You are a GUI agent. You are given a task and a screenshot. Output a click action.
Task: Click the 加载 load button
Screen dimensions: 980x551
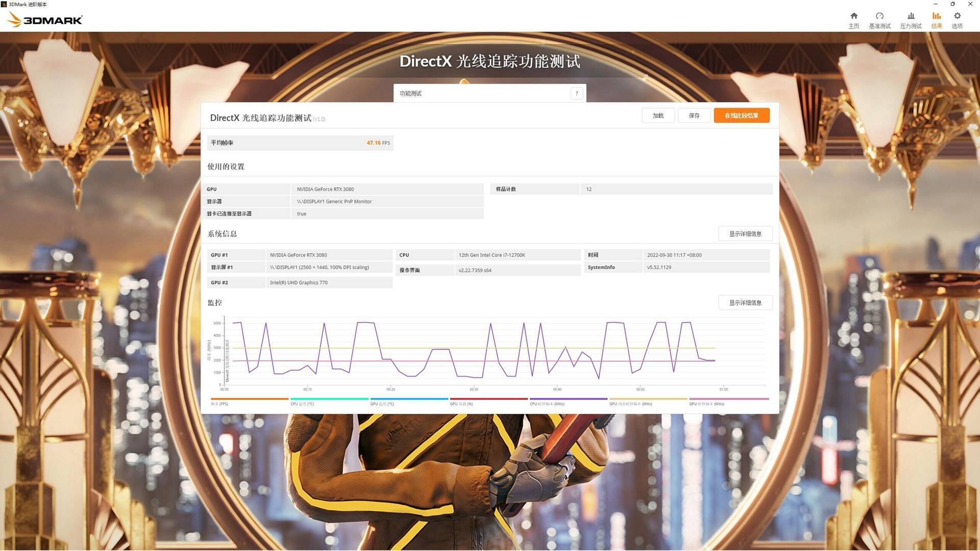658,116
